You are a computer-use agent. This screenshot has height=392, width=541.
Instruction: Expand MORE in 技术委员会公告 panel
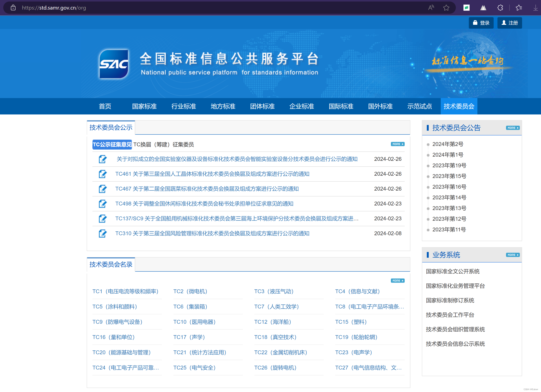click(513, 128)
